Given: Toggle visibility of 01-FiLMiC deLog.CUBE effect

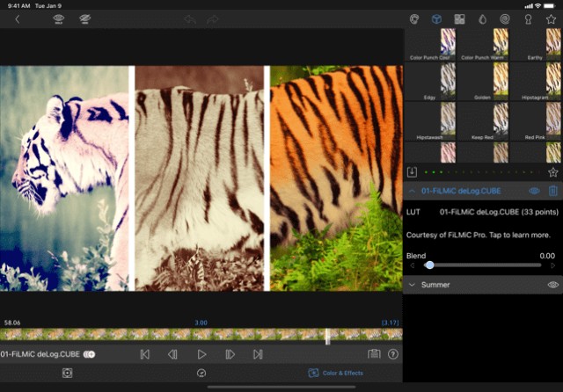Looking at the screenshot, I should coord(534,191).
